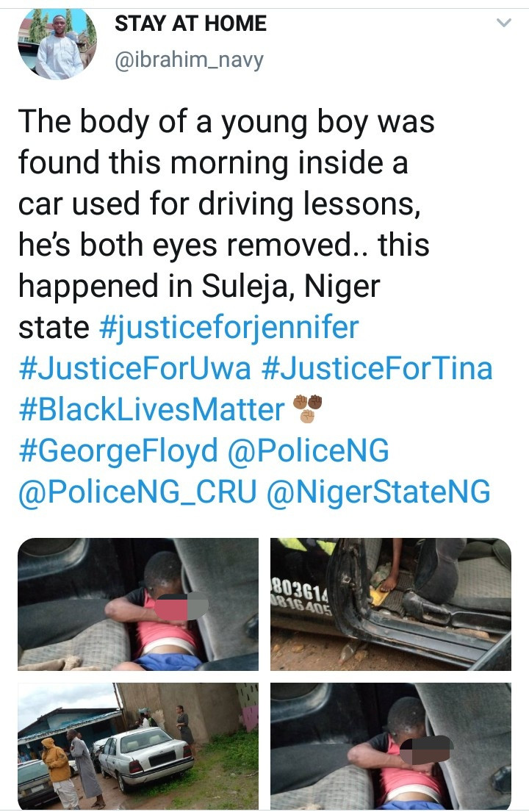
Task: Open the STAY AT HOME display name
Action: (x=190, y=24)
